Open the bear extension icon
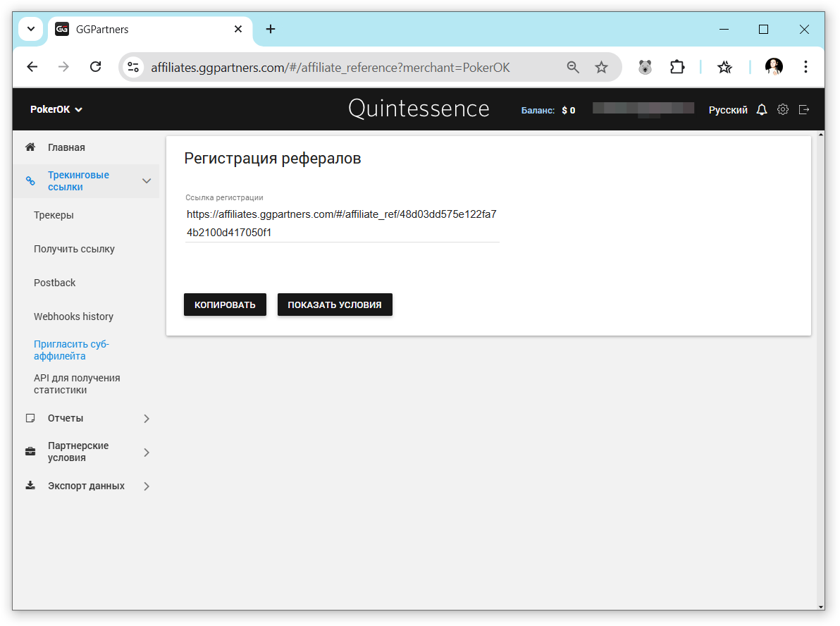Image resolution: width=840 pixels, height=626 pixels. (645, 67)
